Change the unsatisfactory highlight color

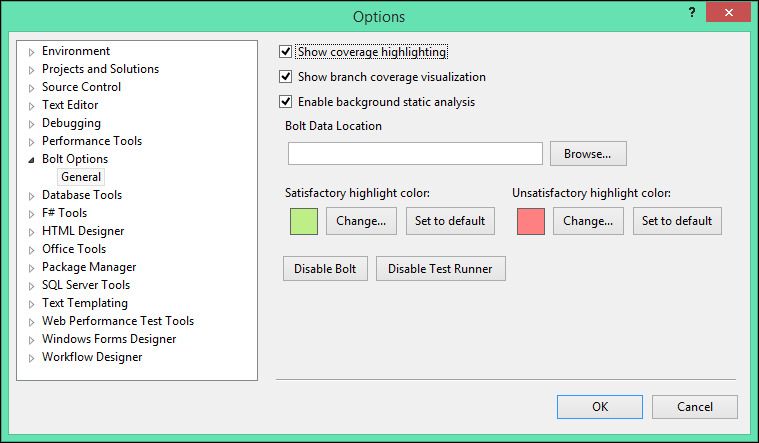point(588,221)
